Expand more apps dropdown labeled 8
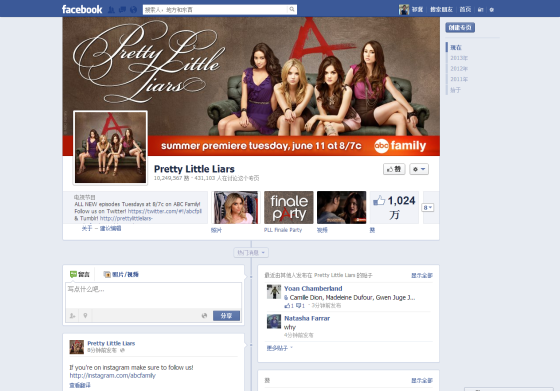560x391 pixels. point(428,207)
